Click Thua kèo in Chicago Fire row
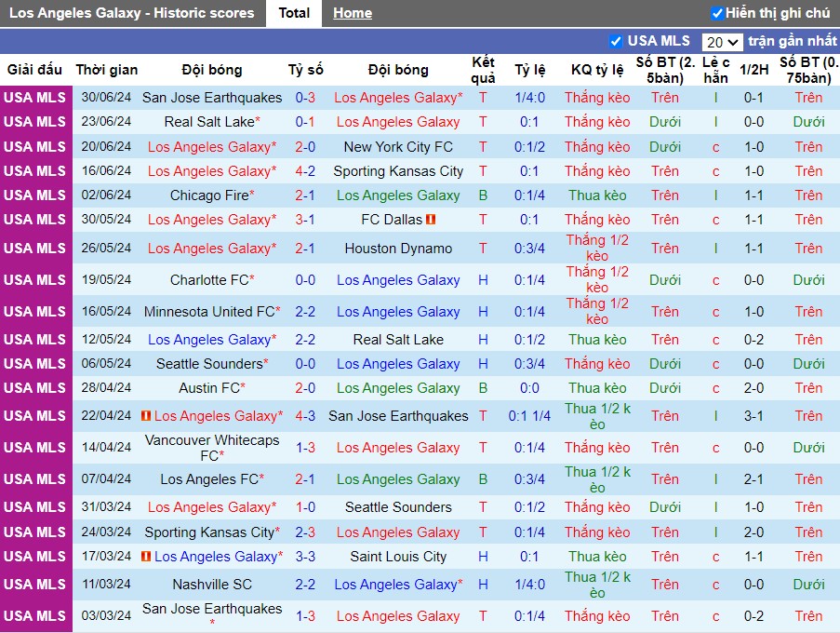This screenshot has width=840, height=633. 597,195
